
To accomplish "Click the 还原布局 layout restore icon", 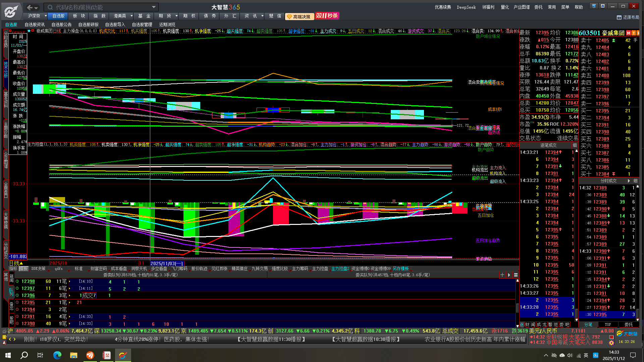I will pyautogui.click(x=619, y=17).
